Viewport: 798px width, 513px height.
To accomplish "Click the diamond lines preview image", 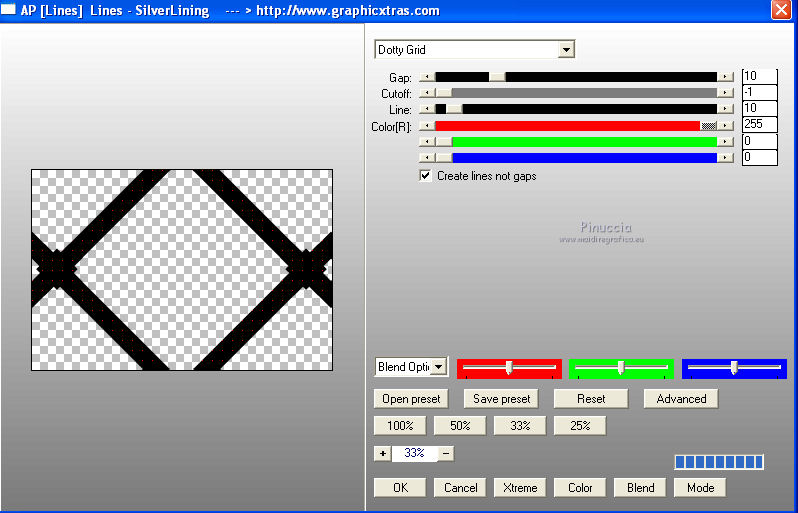I will (x=182, y=270).
